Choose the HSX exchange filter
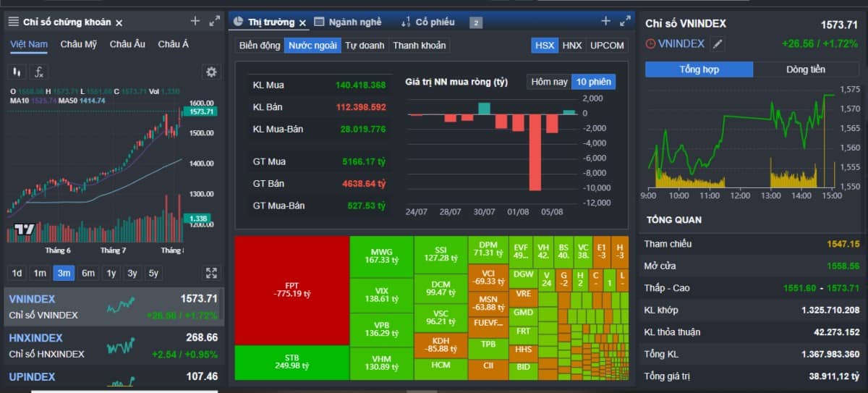The image size is (868, 393). click(x=545, y=45)
